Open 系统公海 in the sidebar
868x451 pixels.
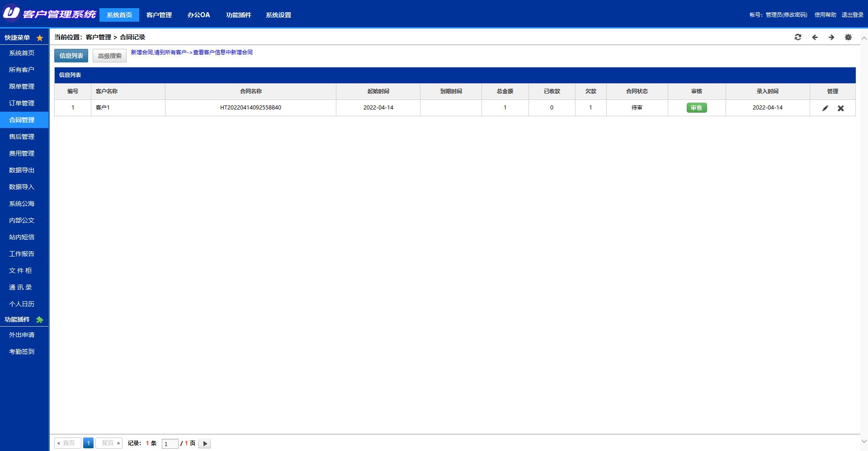pos(22,204)
